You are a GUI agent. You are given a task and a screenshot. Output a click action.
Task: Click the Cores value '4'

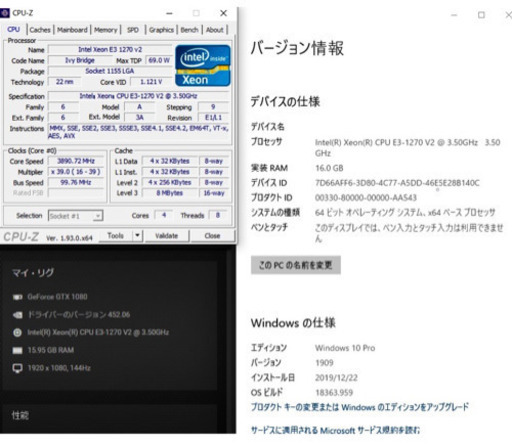(x=164, y=215)
